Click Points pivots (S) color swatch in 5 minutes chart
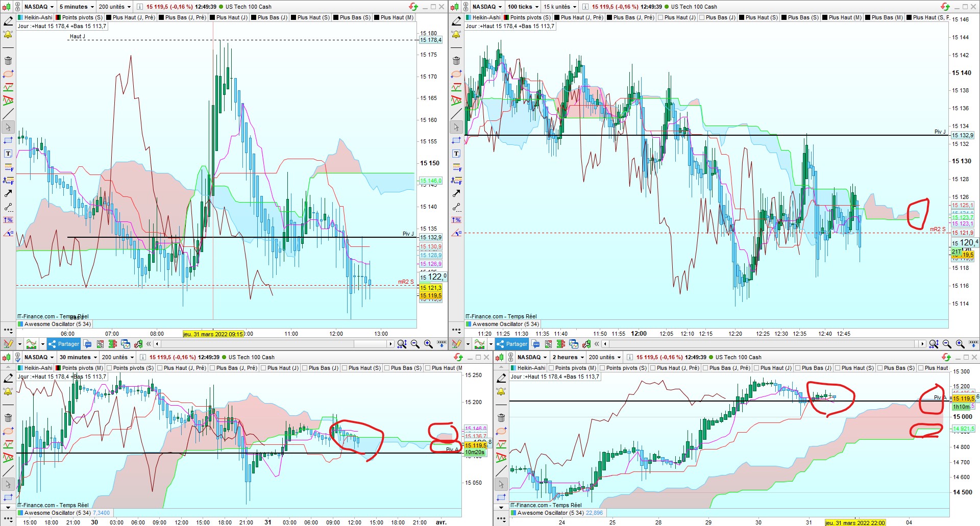Viewport: 980px width, 526px height. pyautogui.click(x=58, y=17)
